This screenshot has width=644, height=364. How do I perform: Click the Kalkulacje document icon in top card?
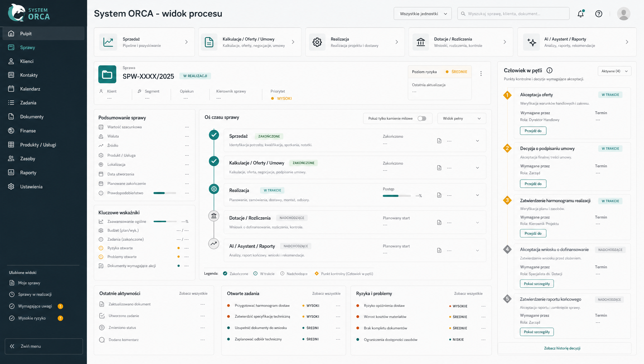pyautogui.click(x=209, y=42)
